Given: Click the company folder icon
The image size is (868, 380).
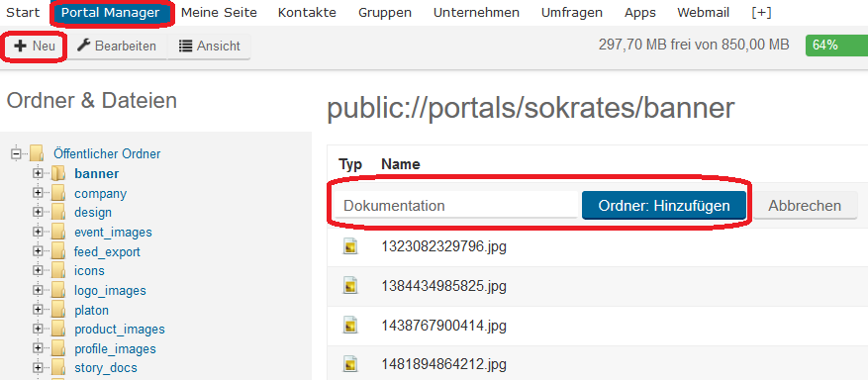Looking at the screenshot, I should pos(58,193).
